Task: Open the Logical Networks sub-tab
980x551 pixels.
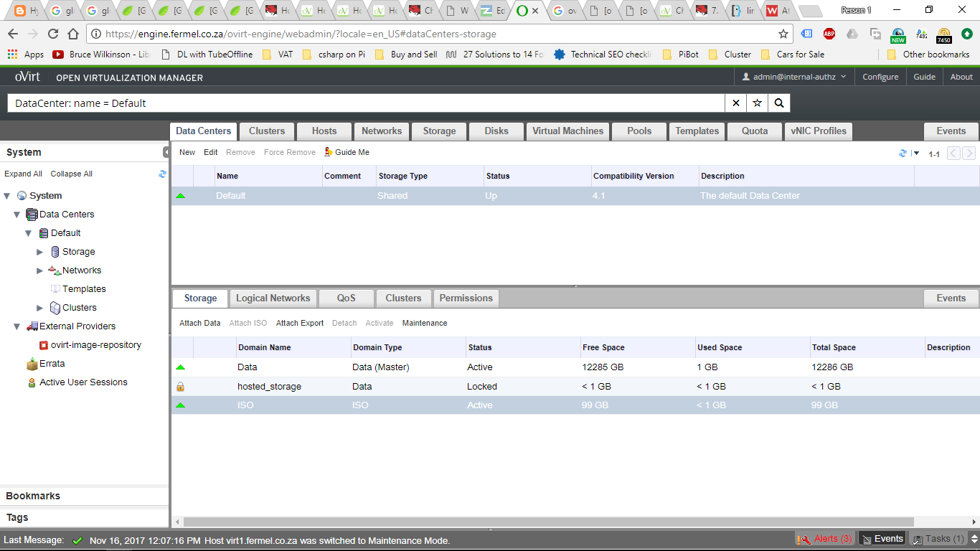Action: (x=273, y=298)
